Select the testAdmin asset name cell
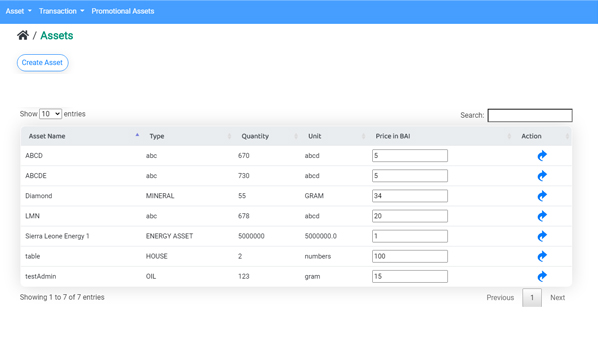Viewport: 598px width, 360px height. pos(40,276)
